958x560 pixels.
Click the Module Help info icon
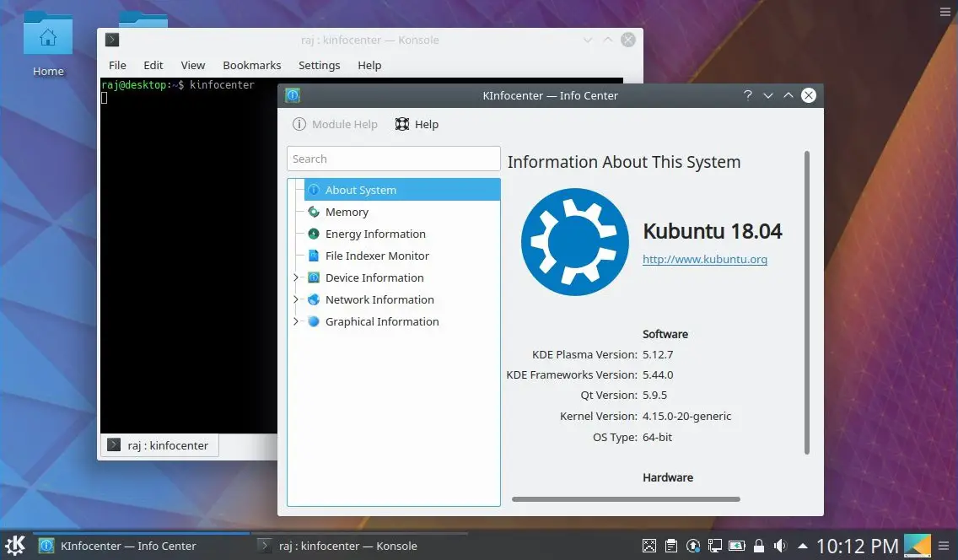pyautogui.click(x=299, y=124)
